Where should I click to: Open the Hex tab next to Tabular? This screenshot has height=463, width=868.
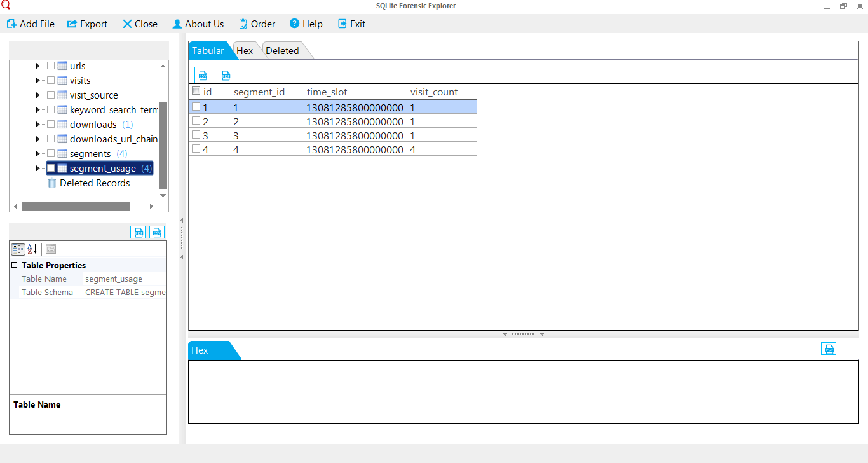pyautogui.click(x=245, y=51)
